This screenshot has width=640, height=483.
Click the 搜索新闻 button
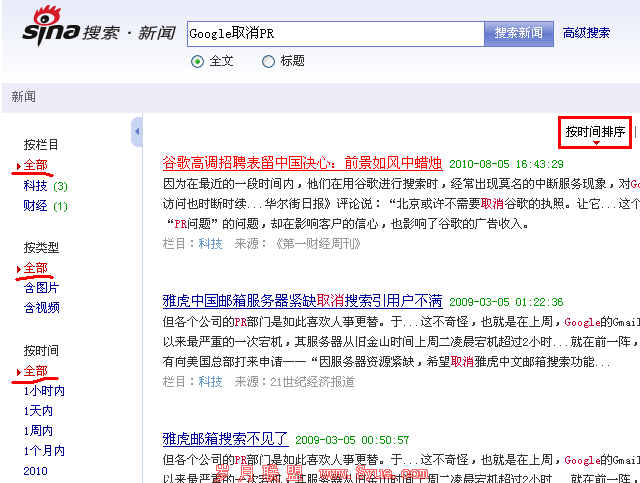[519, 33]
